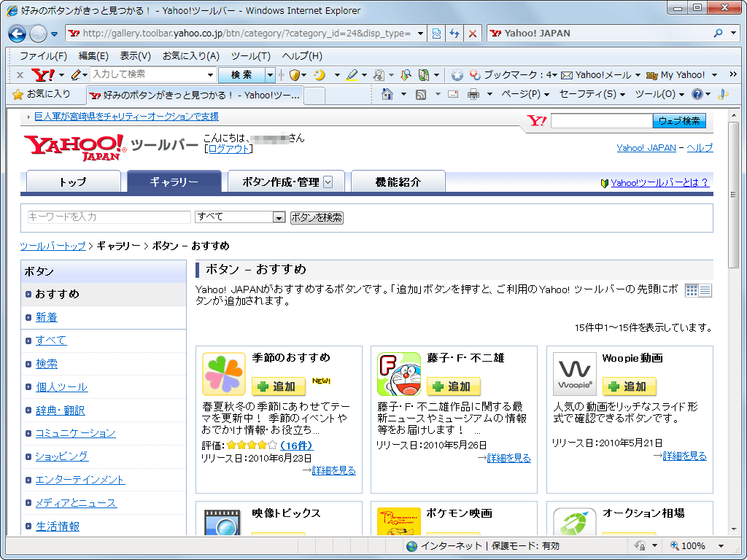This screenshot has width=747, height=560.
Task: Click the compatibility view icon in address bar
Action: click(x=436, y=34)
